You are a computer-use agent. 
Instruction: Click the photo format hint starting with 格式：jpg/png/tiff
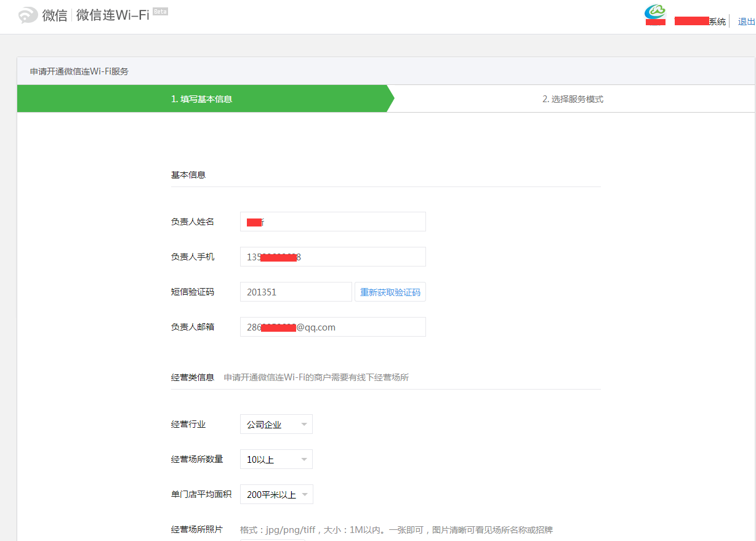396,530
